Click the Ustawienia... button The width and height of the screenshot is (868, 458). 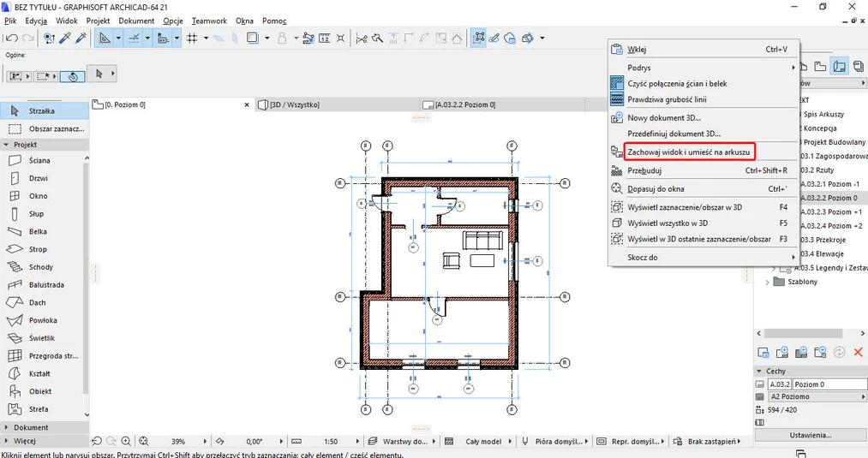(811, 436)
